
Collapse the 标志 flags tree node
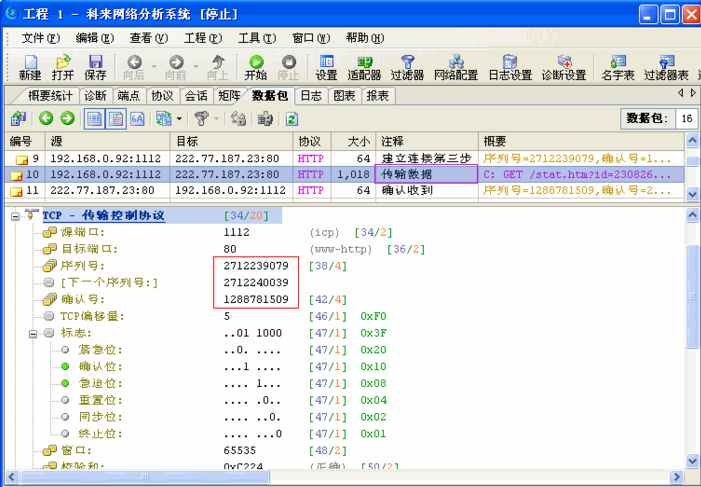33,334
